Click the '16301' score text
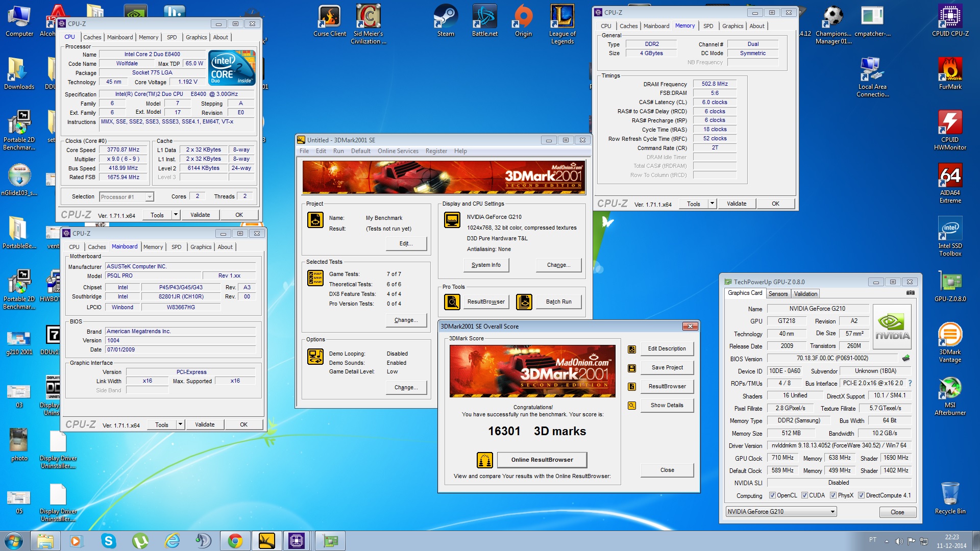 pos(504,431)
